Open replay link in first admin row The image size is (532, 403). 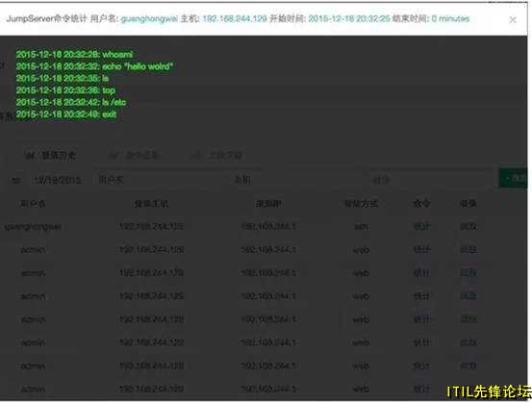point(469,250)
